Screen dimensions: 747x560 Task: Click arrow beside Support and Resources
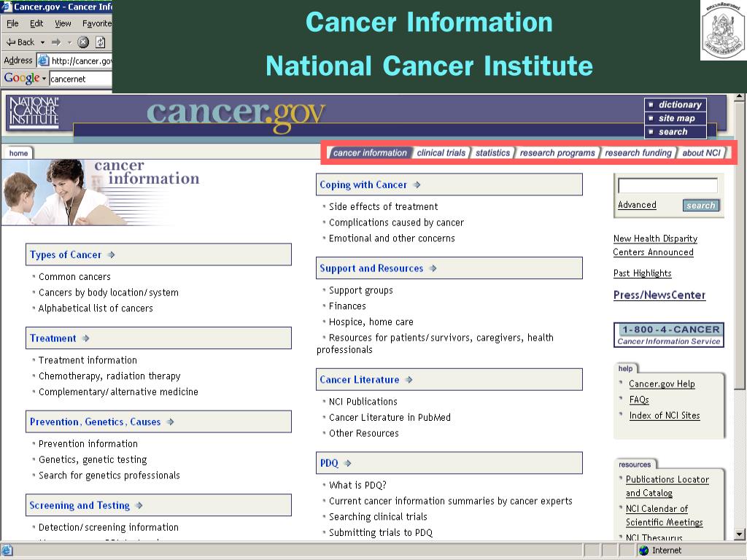click(433, 268)
